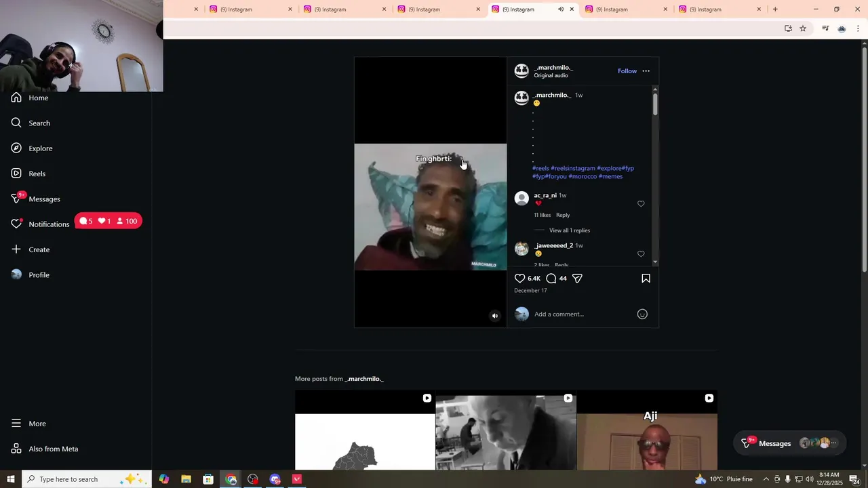This screenshot has width=868, height=488.
Task: Show hidden system tray icons
Action: 766,479
